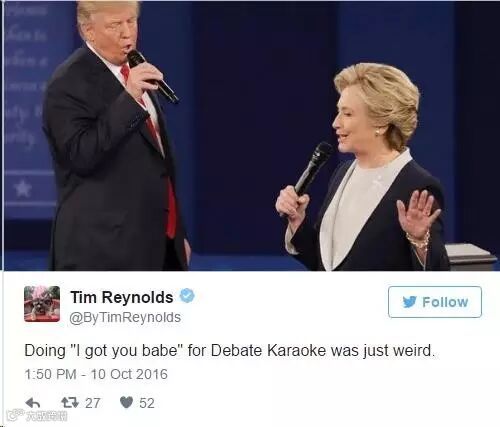Click the microphone held by the man
The width and height of the screenshot is (500, 427).
(153, 76)
